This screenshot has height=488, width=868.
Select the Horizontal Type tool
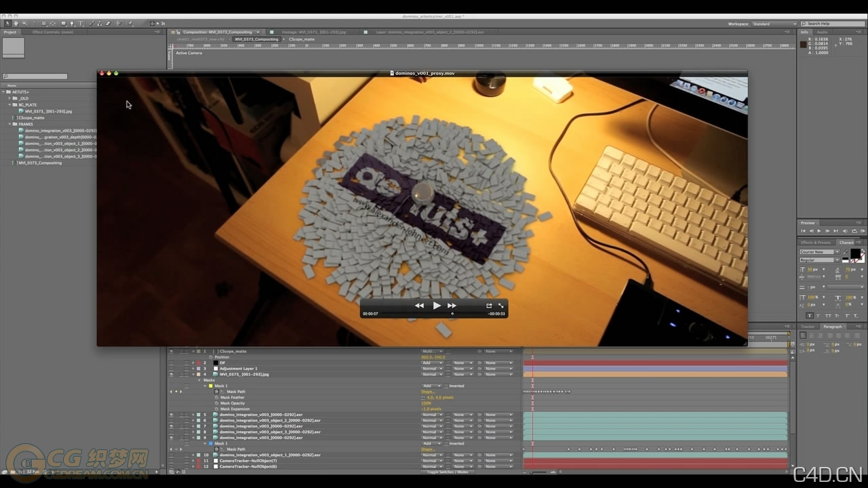(x=81, y=22)
